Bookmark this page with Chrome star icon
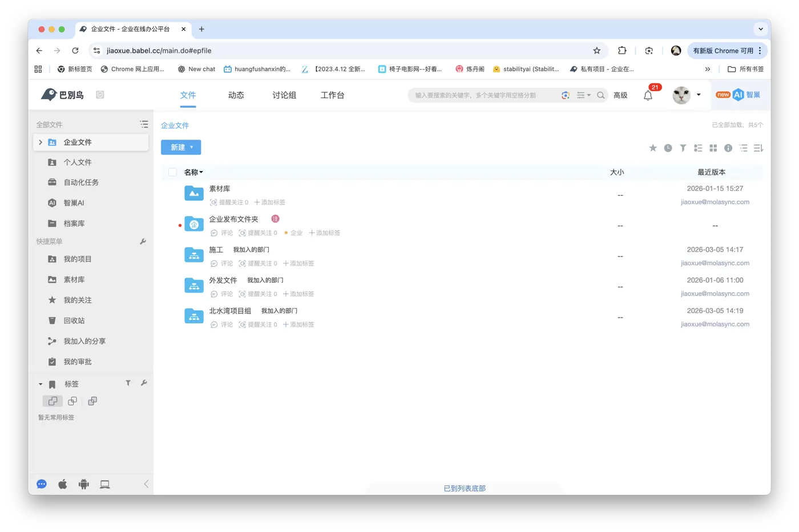This screenshot has width=799, height=532. pos(597,51)
